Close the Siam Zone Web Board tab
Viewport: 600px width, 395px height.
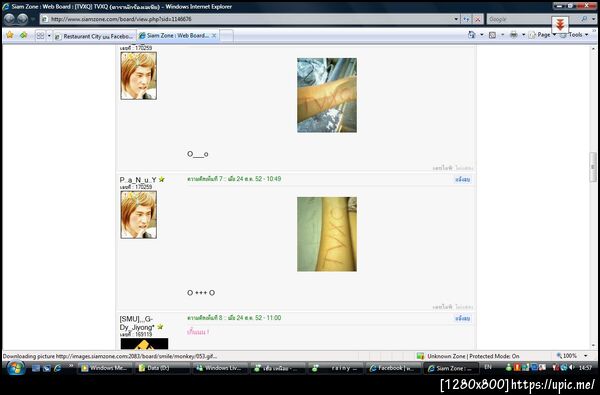tap(214, 36)
